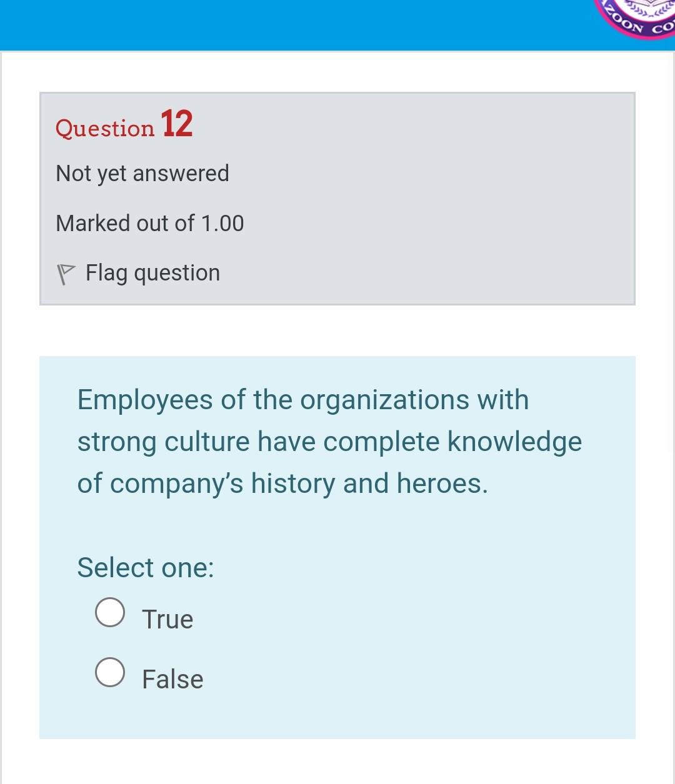Click the flag pennant icon in the question header
Viewport: 675px width, 784px height.
point(67,271)
